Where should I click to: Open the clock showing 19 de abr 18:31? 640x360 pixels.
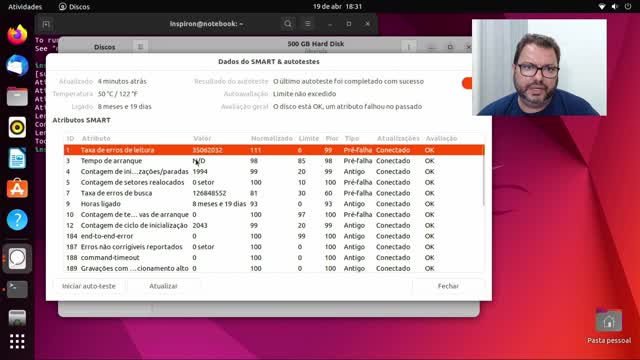point(338,7)
